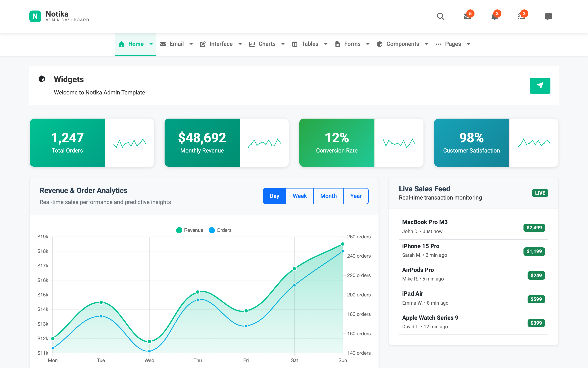Click the Forms document icon

(x=337, y=44)
